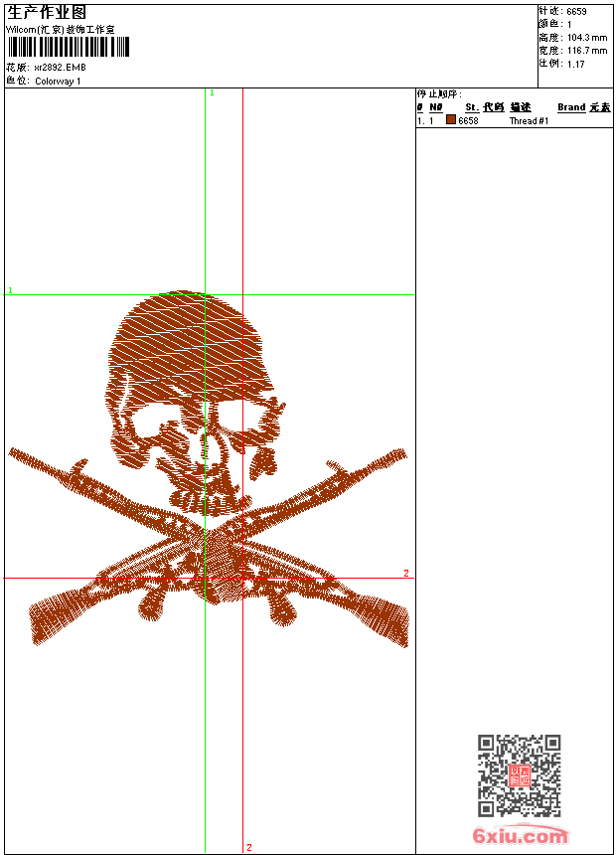The image size is (616, 855).
Task: Click the scale value 1.17
Action: [575, 64]
